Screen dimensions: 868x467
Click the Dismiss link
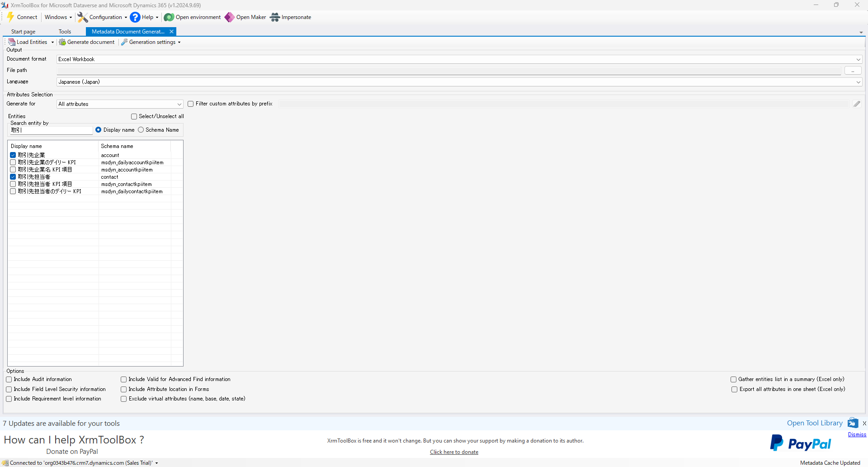coord(857,434)
